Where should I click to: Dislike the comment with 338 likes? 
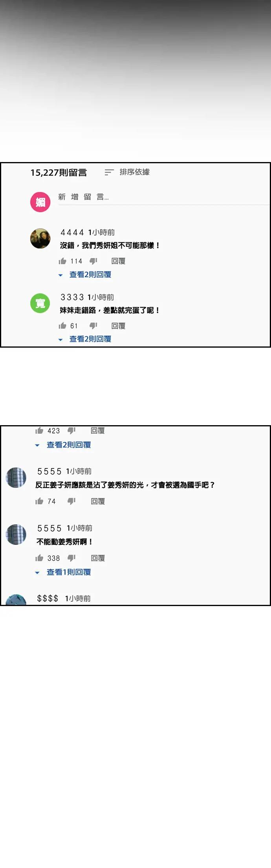click(71, 558)
